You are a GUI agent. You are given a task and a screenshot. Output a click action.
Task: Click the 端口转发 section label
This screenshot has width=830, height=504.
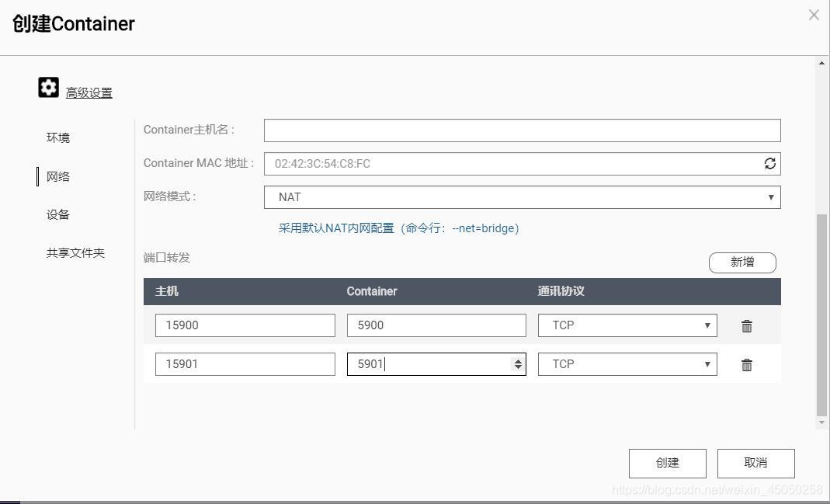click(167, 258)
